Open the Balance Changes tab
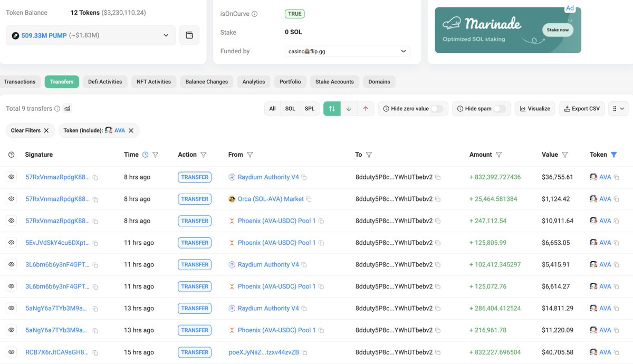 pyautogui.click(x=207, y=82)
